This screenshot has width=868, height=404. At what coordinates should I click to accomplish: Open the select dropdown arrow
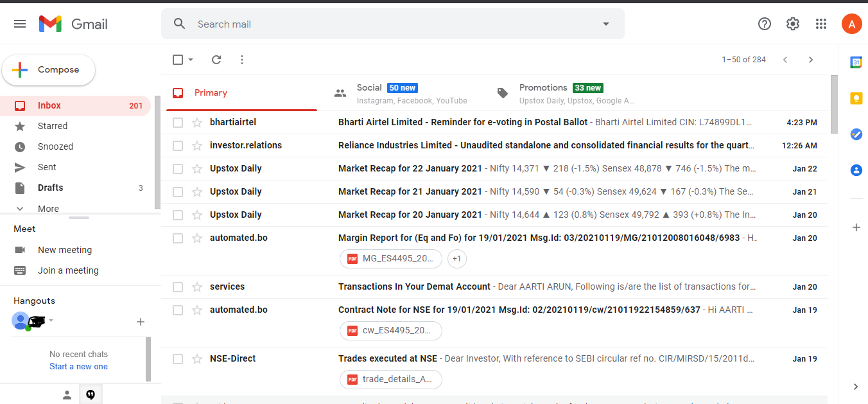pos(191,60)
